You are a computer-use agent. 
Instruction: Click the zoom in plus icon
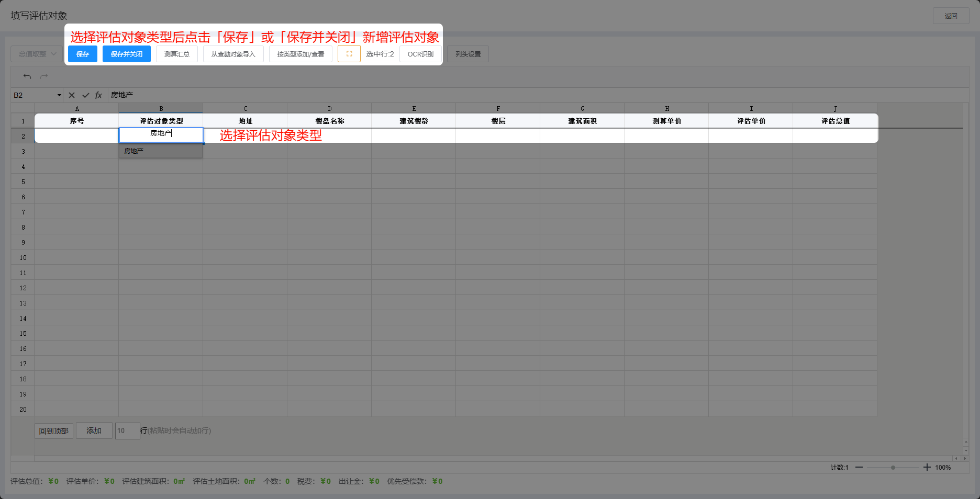927,467
